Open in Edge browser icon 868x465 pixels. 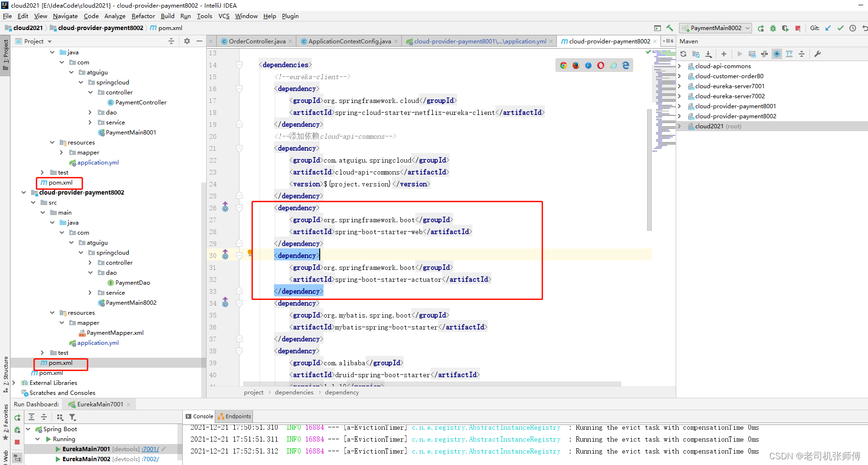[x=626, y=65]
